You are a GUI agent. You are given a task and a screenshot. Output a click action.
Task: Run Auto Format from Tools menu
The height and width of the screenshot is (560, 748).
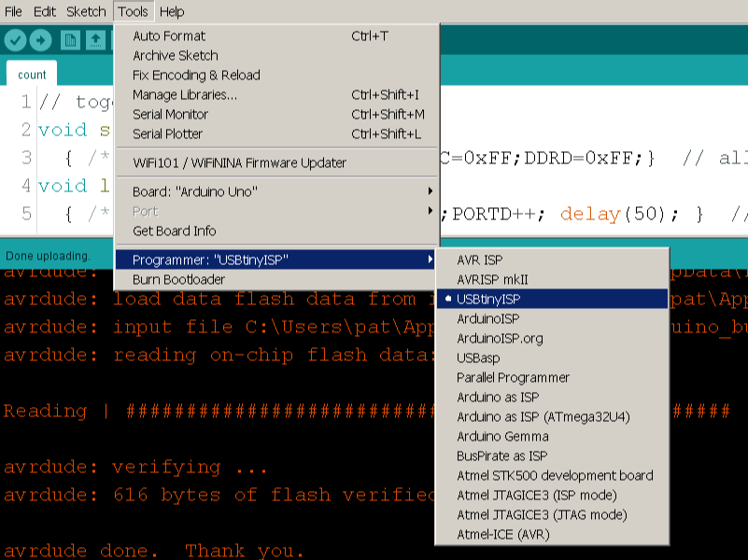163,35
